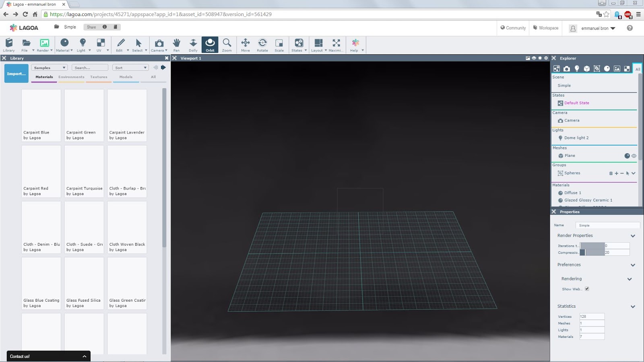Click the Import button

coord(16,74)
